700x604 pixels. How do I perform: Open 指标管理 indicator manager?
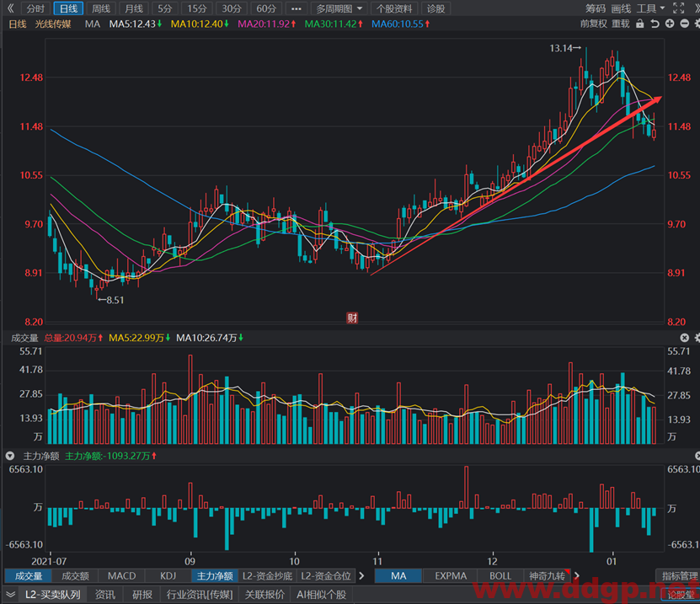tap(679, 576)
